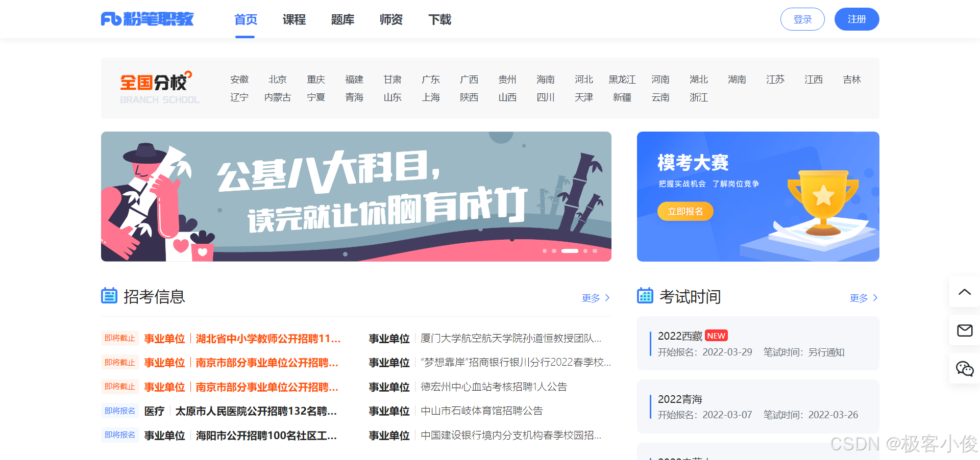The image size is (980, 460).
Task: Click 医疗 category label in listings
Action: pyautogui.click(x=154, y=411)
